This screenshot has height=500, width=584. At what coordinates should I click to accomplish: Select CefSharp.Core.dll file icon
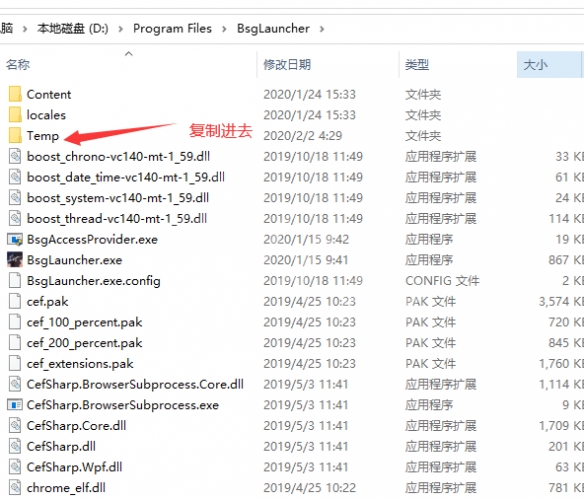pos(15,425)
